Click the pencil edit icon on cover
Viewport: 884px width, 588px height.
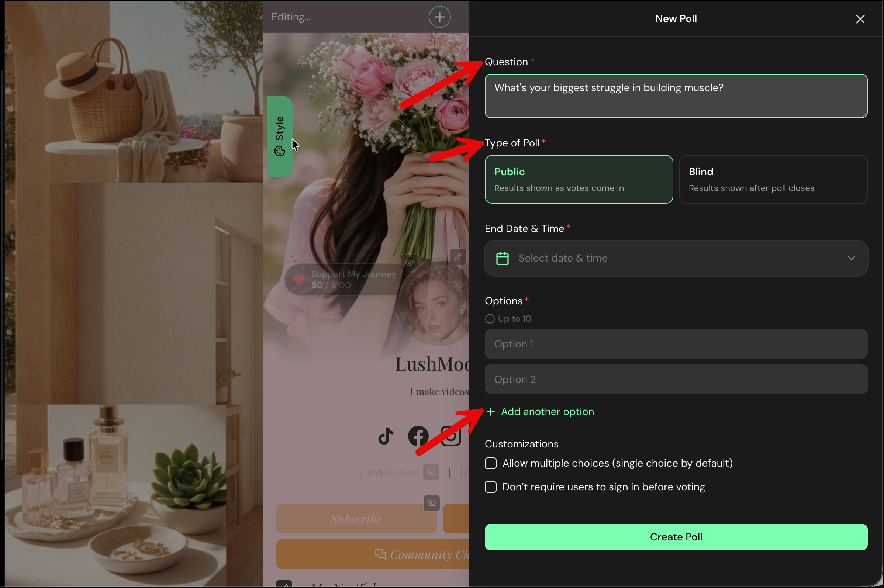pyautogui.click(x=458, y=257)
